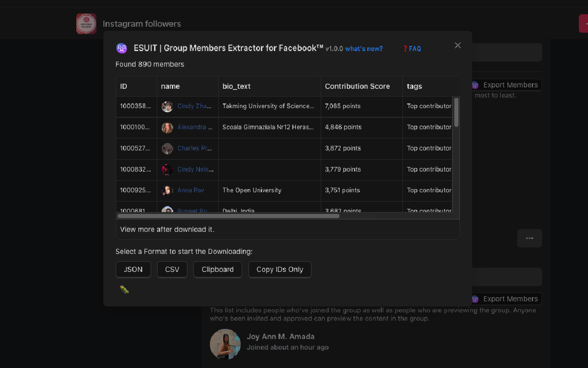Click Top contributor tag in Anna Pav row
The width and height of the screenshot is (588, 368).
tap(429, 190)
